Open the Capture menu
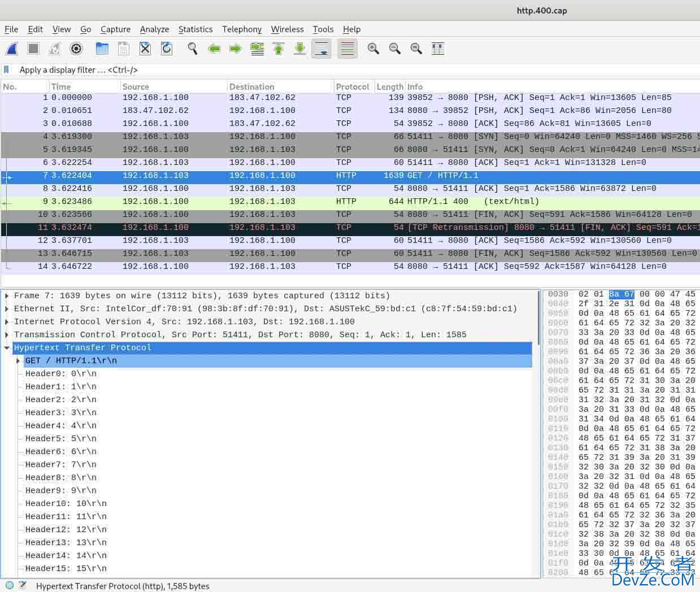 click(x=115, y=29)
